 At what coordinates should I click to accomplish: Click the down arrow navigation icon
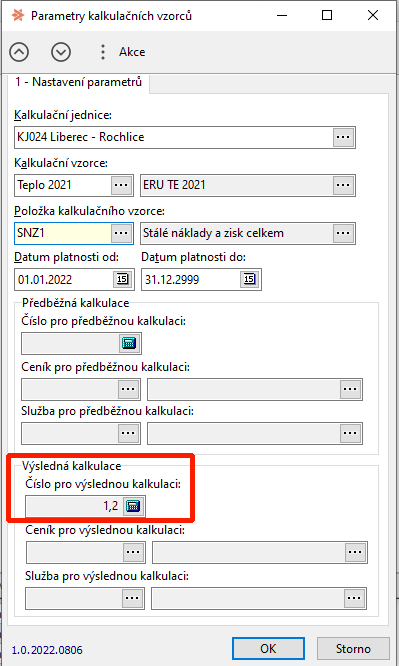pyautogui.click(x=61, y=52)
